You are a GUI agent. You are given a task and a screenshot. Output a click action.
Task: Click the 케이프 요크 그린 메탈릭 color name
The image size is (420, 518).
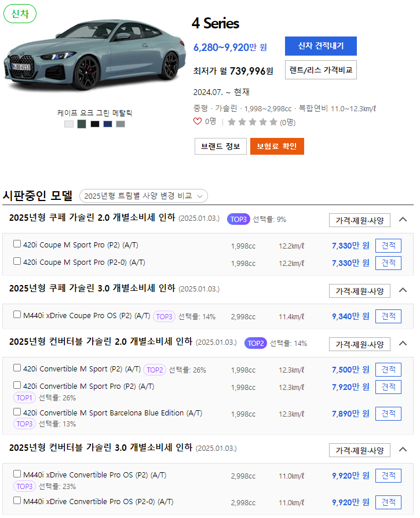(x=94, y=113)
